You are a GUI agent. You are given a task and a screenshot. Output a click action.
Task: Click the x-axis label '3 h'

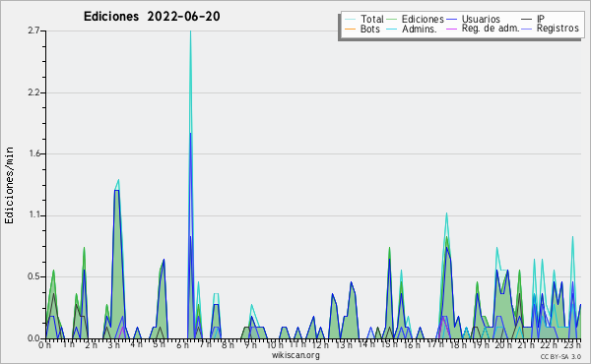click(x=113, y=344)
